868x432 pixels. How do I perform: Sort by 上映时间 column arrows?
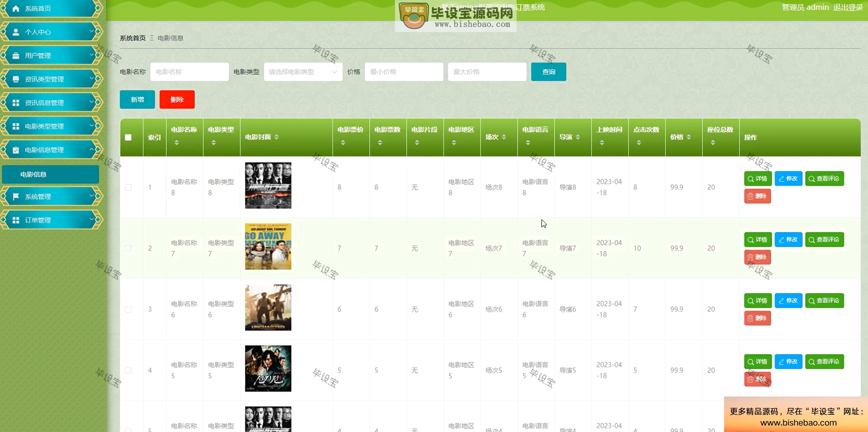click(x=602, y=143)
